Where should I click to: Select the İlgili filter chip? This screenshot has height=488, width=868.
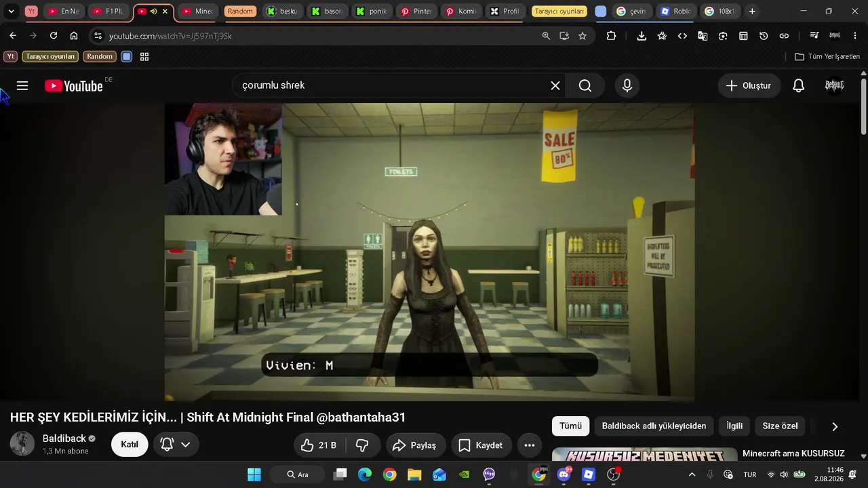click(x=734, y=426)
